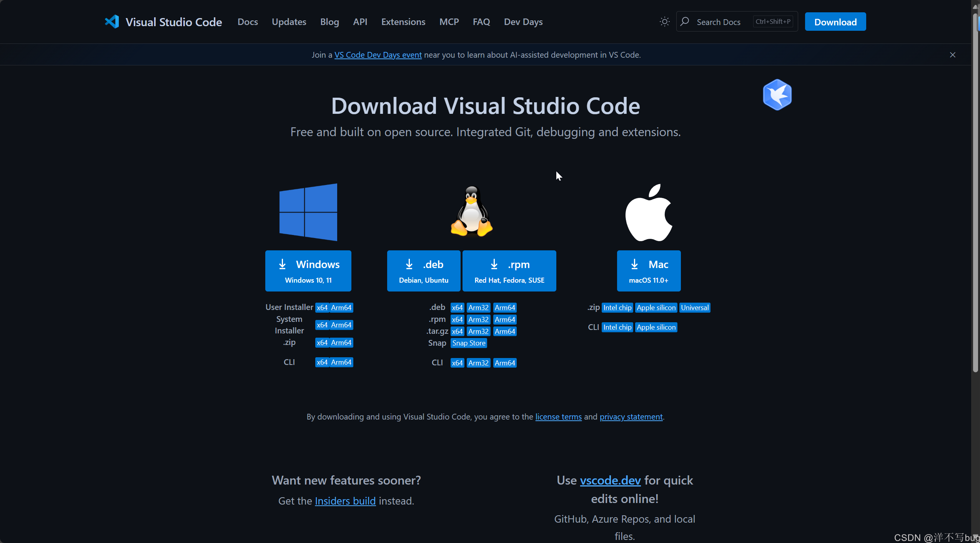Click in the Search Docs field

pyautogui.click(x=723, y=22)
